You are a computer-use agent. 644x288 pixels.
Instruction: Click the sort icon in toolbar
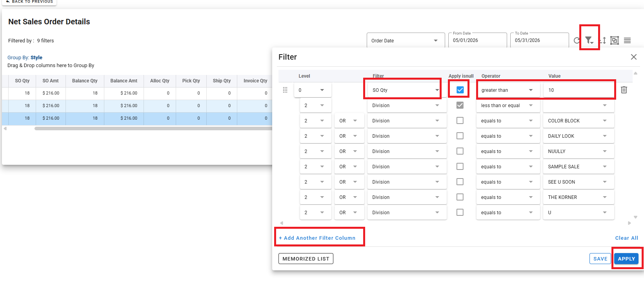point(603,40)
